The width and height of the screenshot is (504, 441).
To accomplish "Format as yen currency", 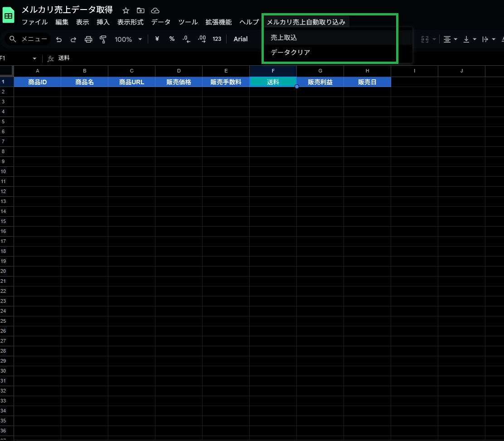I will tap(157, 39).
